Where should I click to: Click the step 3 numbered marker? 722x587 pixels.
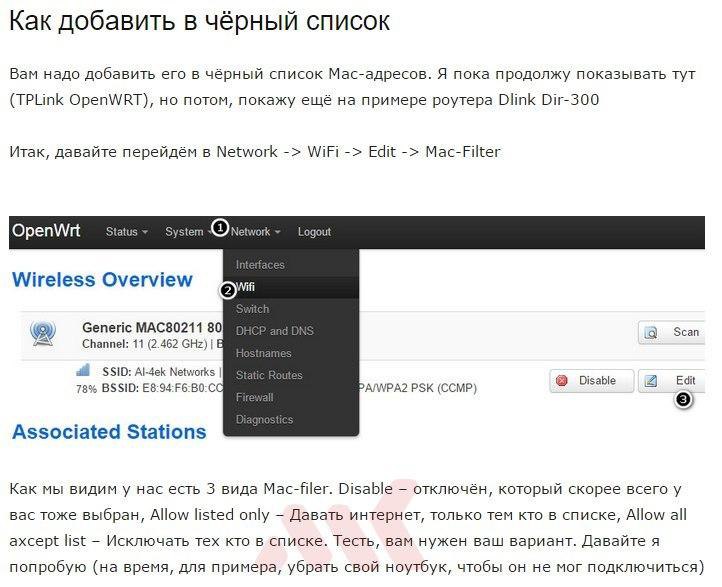click(x=683, y=400)
